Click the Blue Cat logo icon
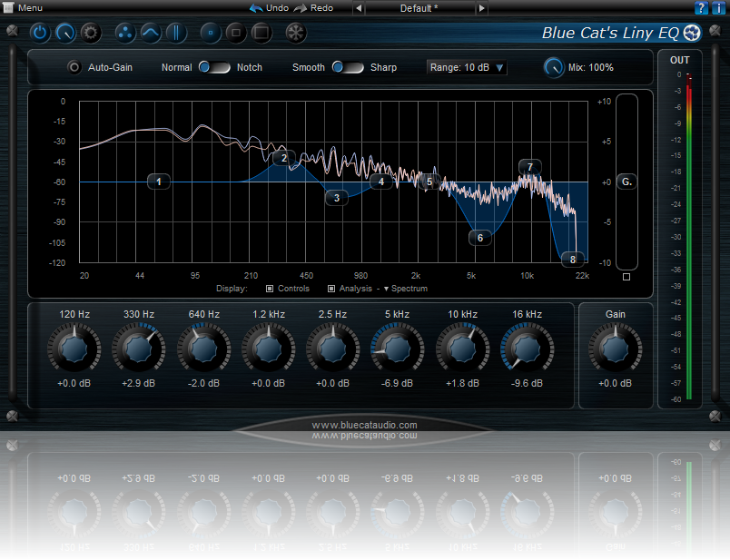This screenshot has height=560, width=730. pos(692,34)
